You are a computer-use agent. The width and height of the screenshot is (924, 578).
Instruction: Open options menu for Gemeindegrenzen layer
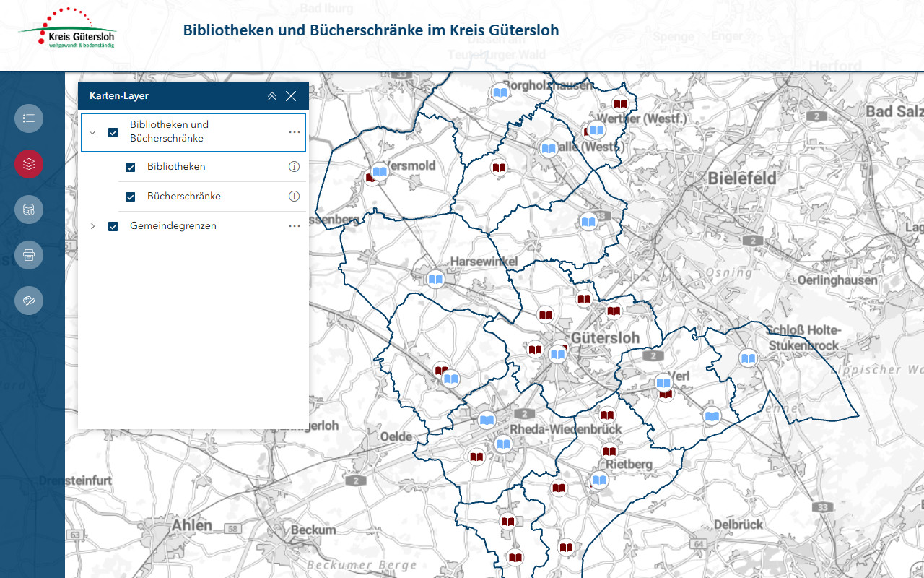(x=294, y=226)
